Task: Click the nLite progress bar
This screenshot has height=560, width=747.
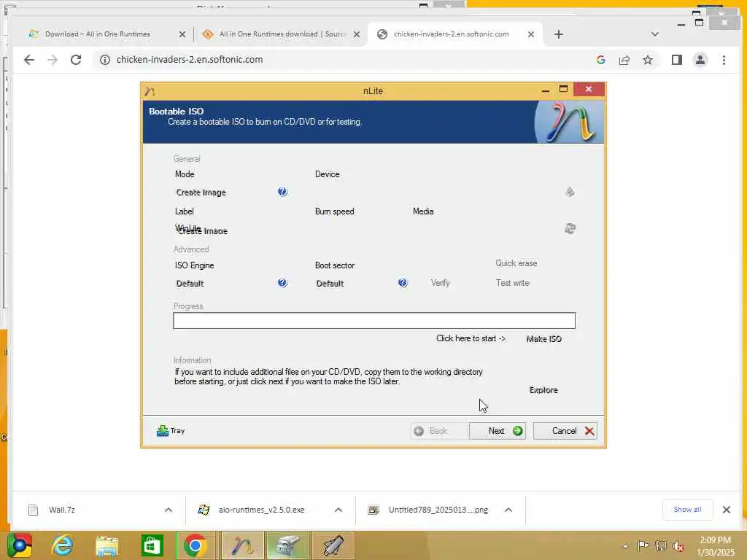Action: click(374, 321)
